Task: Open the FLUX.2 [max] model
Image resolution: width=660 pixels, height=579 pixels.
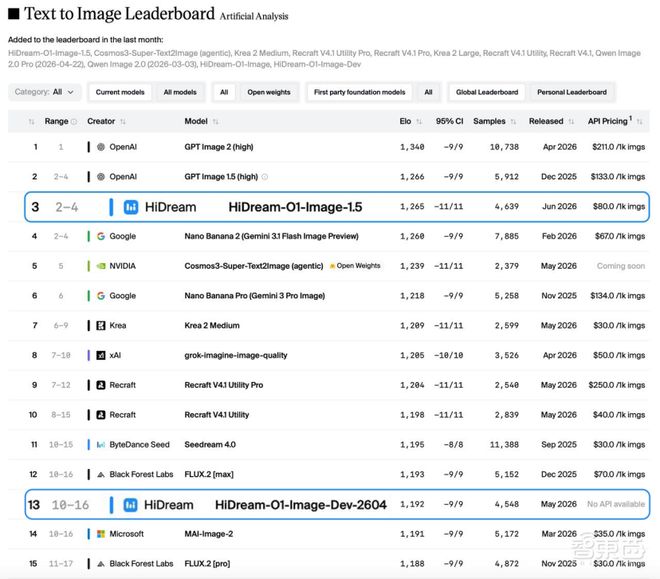Action: (209, 475)
